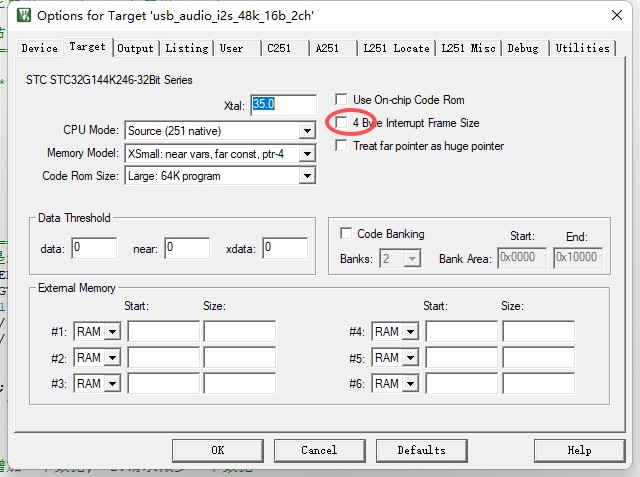Enable Use On-chip Code Rom checkbox
The image size is (640, 477).
(x=341, y=100)
